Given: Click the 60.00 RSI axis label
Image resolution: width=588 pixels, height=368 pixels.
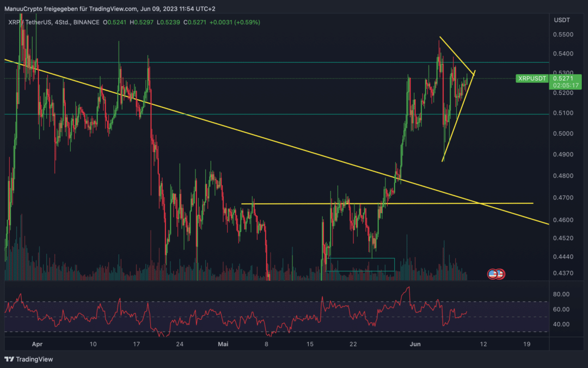Looking at the screenshot, I should (561, 310).
